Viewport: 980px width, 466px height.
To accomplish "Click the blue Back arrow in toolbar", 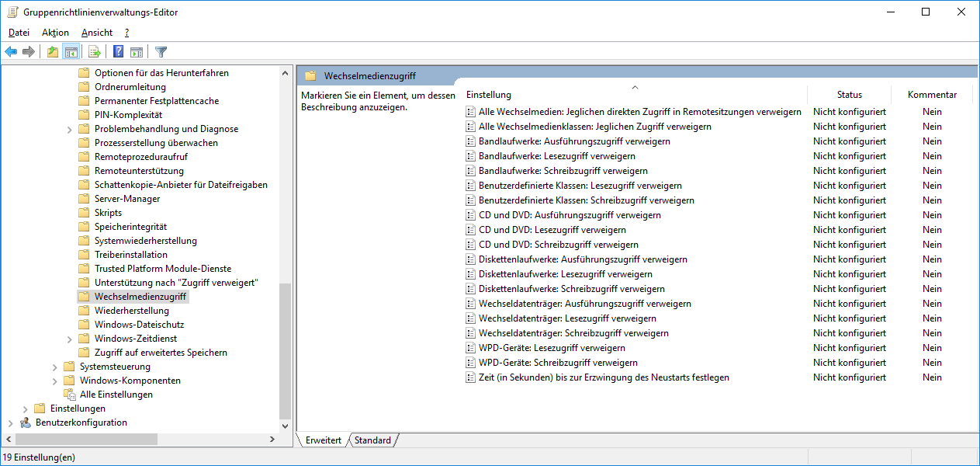I will (x=11, y=52).
